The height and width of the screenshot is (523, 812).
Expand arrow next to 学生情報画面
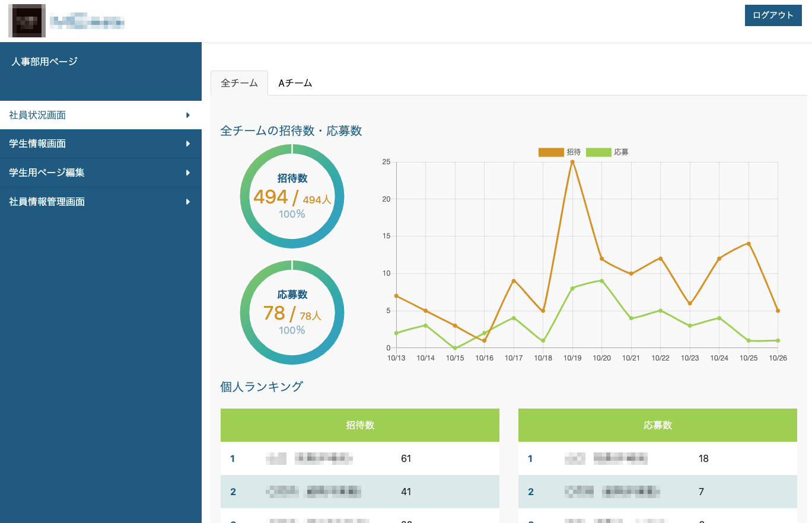(x=188, y=143)
